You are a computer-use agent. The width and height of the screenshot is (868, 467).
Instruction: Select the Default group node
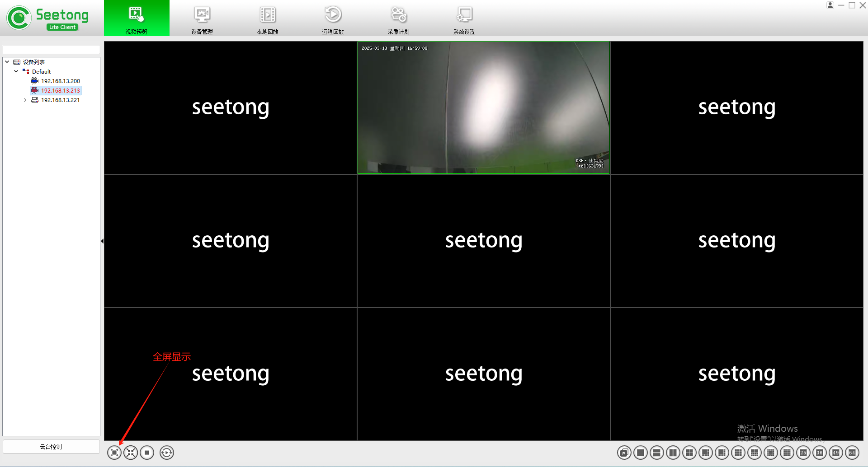coord(41,71)
